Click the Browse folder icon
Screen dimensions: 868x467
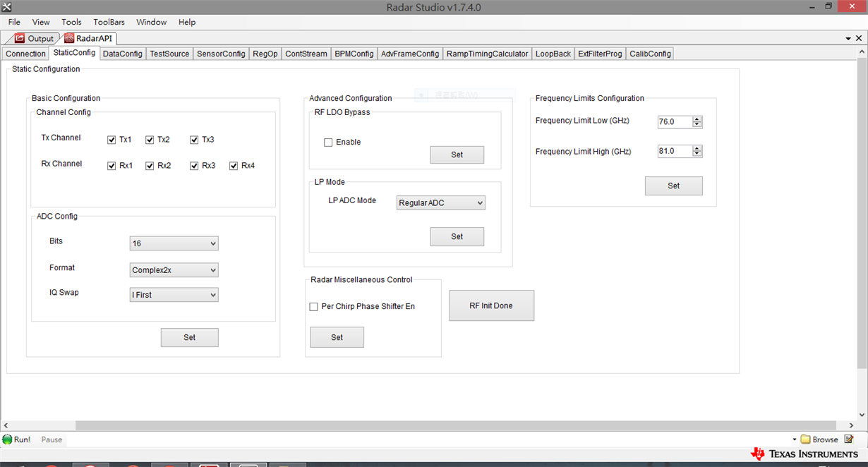805,439
